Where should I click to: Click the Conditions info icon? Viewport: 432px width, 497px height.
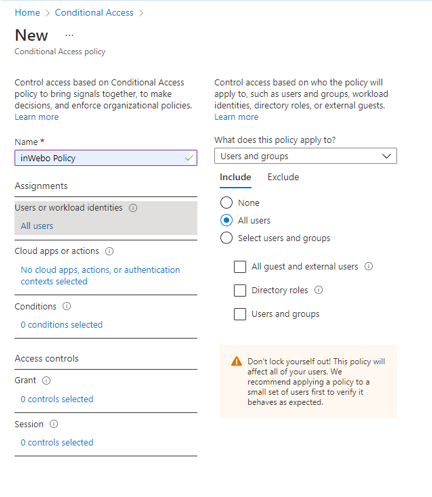[x=67, y=306]
